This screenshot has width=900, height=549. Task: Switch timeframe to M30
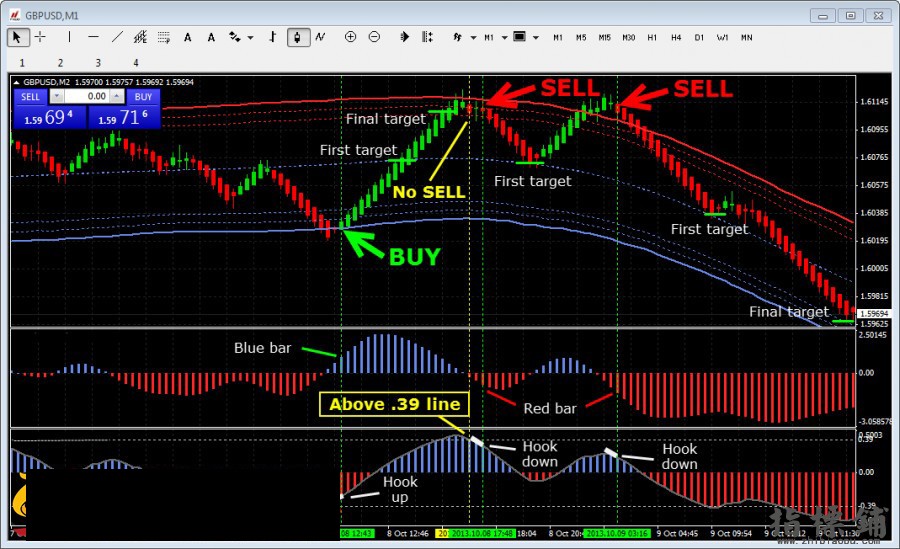pos(629,37)
